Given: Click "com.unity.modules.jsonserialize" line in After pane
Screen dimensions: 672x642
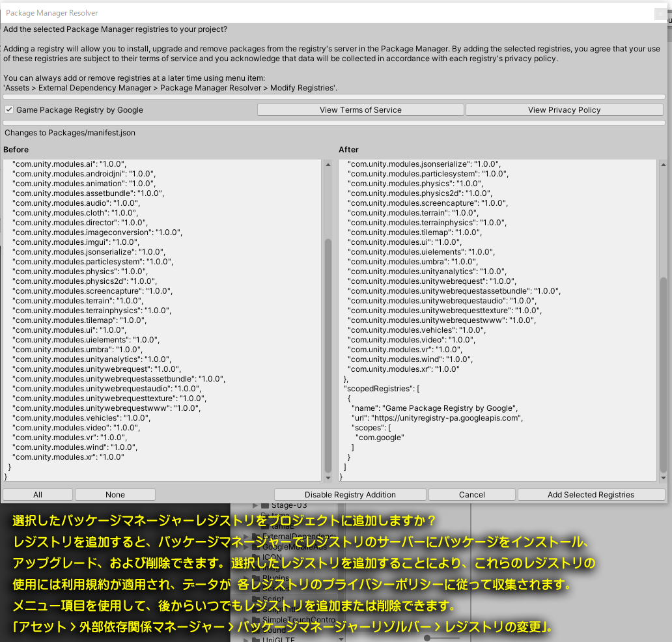Looking at the screenshot, I should coord(425,164).
